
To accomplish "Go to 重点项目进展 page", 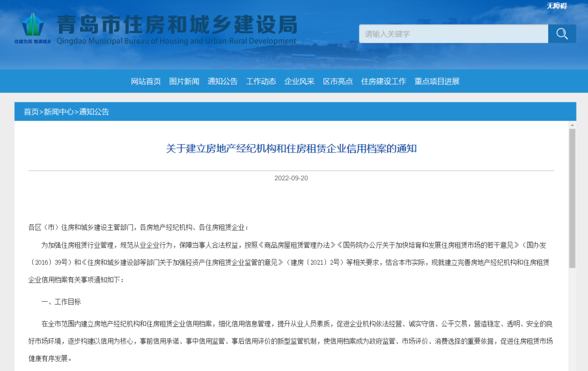I will click(437, 81).
